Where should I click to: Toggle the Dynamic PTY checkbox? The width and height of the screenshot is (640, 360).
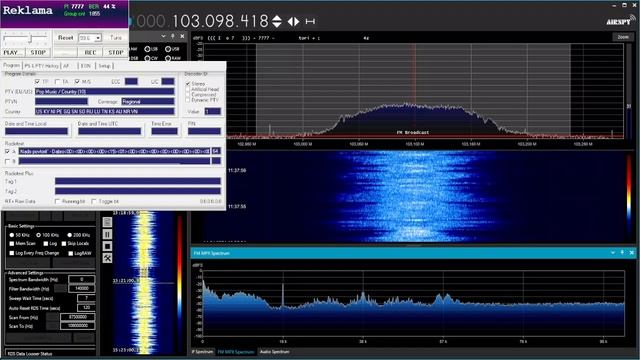[x=188, y=100]
